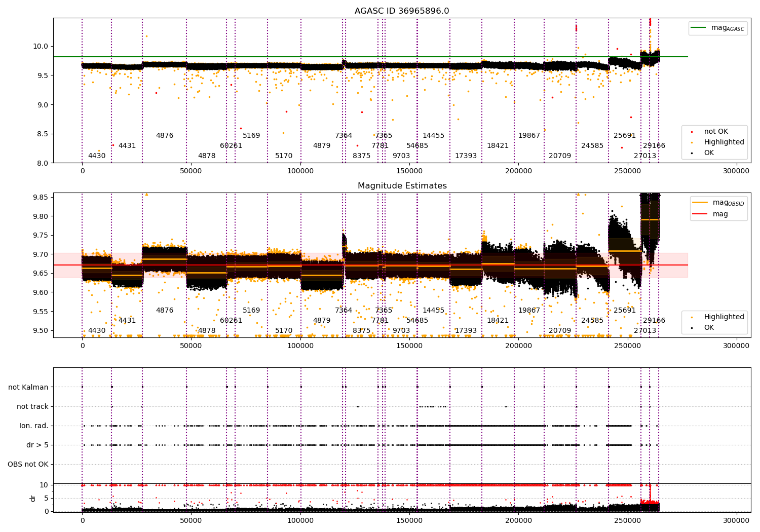
Task: Click the "OBS not OK" row label
Action: pyautogui.click(x=28, y=465)
